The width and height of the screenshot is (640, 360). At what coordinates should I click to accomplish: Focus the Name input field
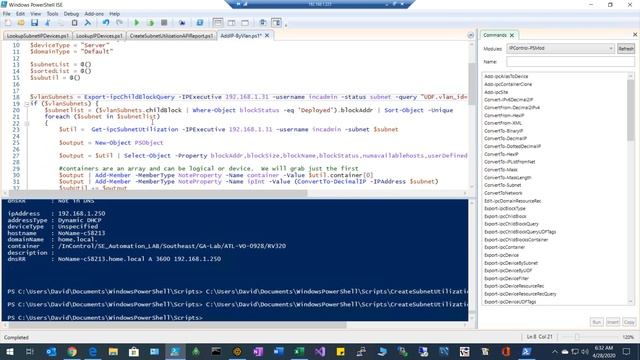pos(570,62)
